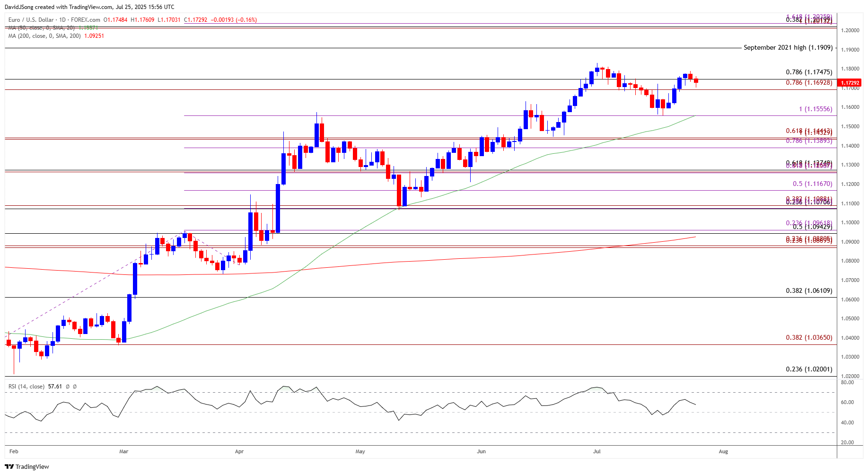This screenshot has width=868, height=475.
Task: Click the TradingView logo at bottom left
Action: tap(27, 466)
